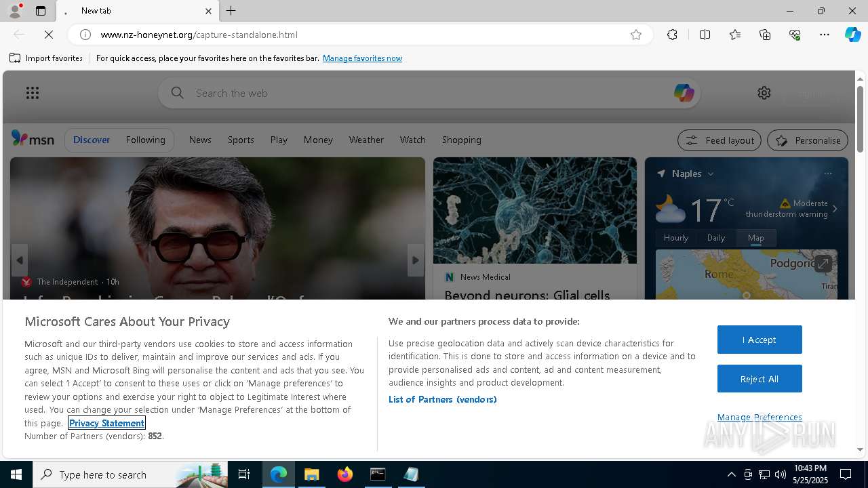Open the Play menu item
This screenshot has width=868, height=488.
click(279, 140)
